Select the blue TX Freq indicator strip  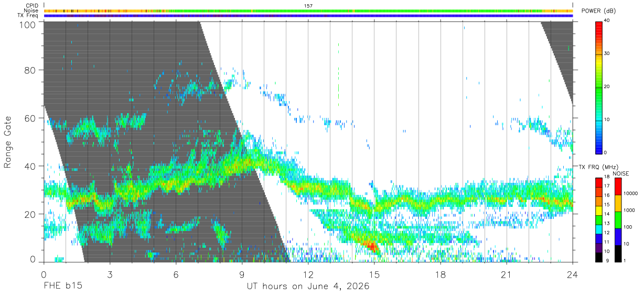(308, 16)
